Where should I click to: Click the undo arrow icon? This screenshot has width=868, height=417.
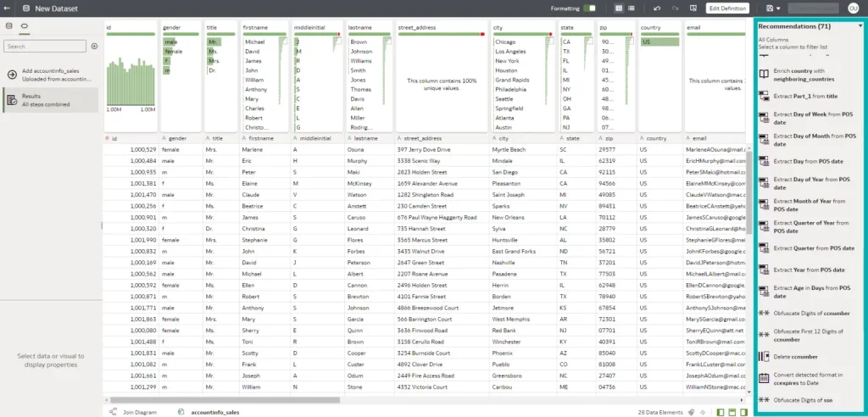click(658, 8)
